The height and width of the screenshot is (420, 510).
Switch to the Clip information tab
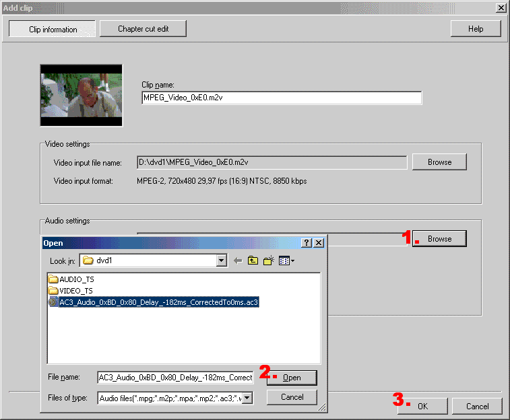pyautogui.click(x=53, y=29)
